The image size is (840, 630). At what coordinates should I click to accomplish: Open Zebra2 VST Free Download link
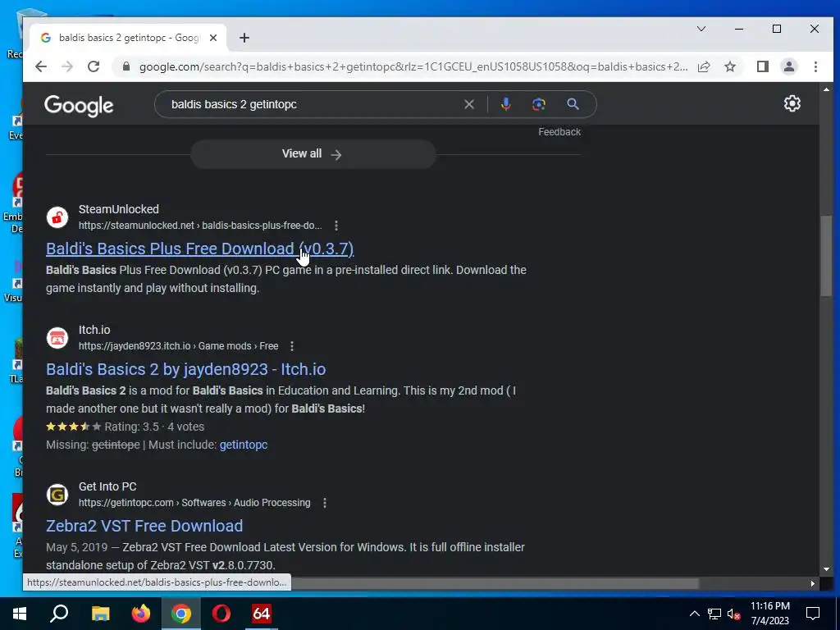[144, 526]
